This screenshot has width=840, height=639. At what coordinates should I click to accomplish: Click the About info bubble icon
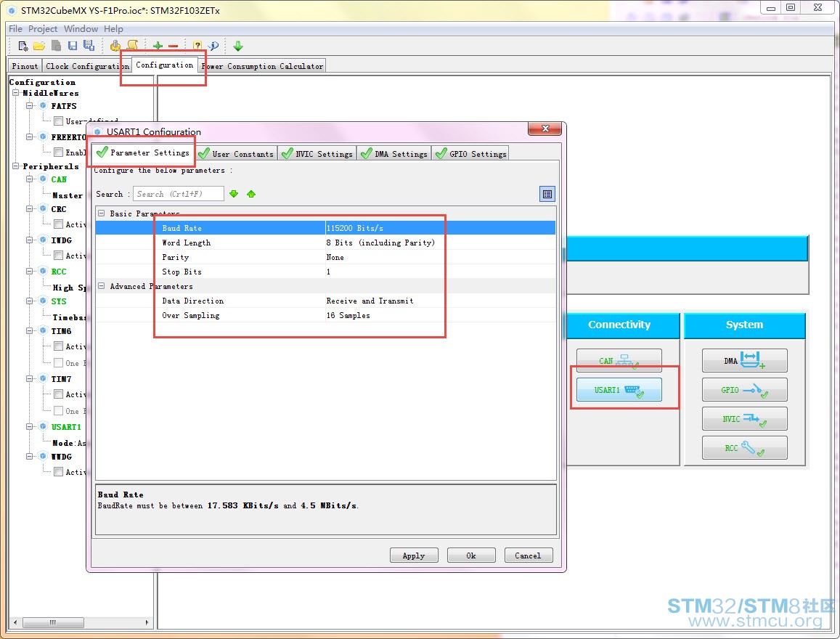[213, 46]
